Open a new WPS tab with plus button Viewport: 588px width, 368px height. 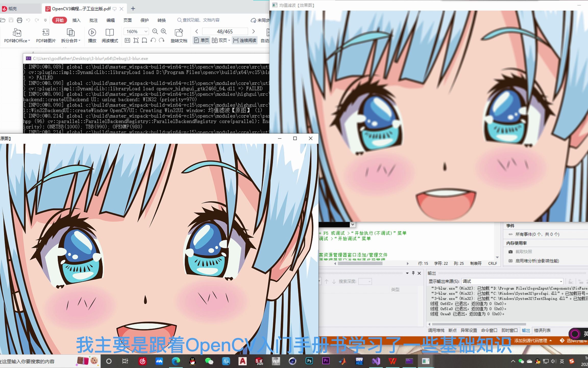(x=133, y=9)
